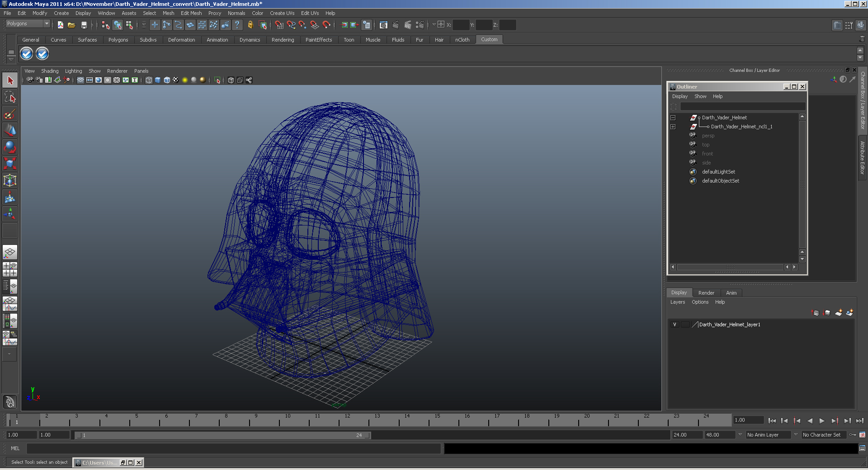Click use all lights yellow sphere icon
This screenshot has height=470, width=868.
pyautogui.click(x=185, y=80)
